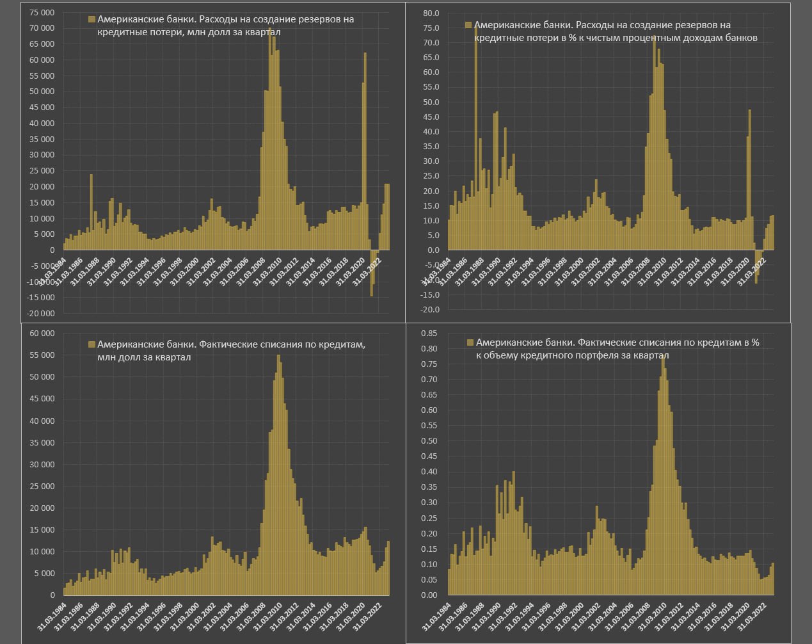Click negative 2021 bar in provisions mln USD chart
This screenshot has height=644, width=812.
tap(372, 273)
